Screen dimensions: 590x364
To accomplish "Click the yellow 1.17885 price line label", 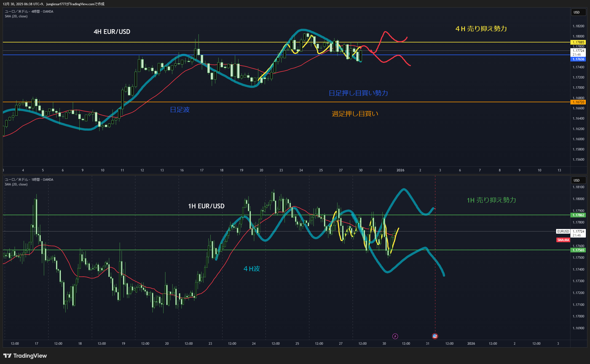I will pyautogui.click(x=578, y=42).
